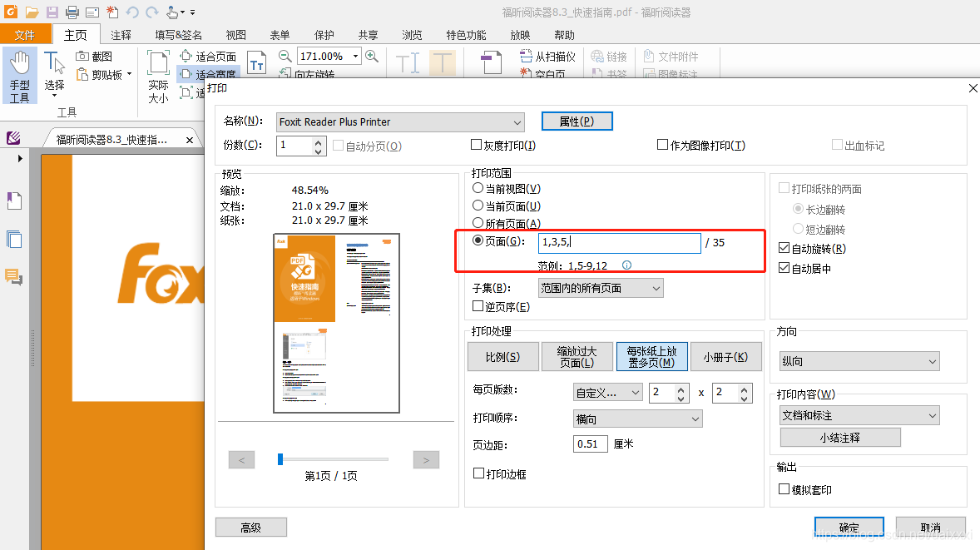
Task: Open the quick access toolbar customize arrow
Action: (192, 12)
